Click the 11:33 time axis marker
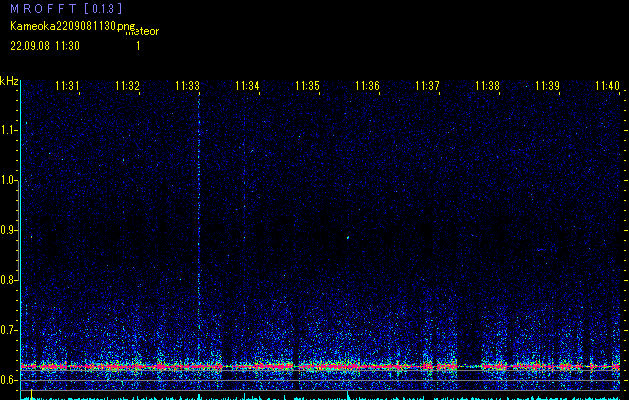The height and width of the screenshot is (400, 629). click(187, 85)
